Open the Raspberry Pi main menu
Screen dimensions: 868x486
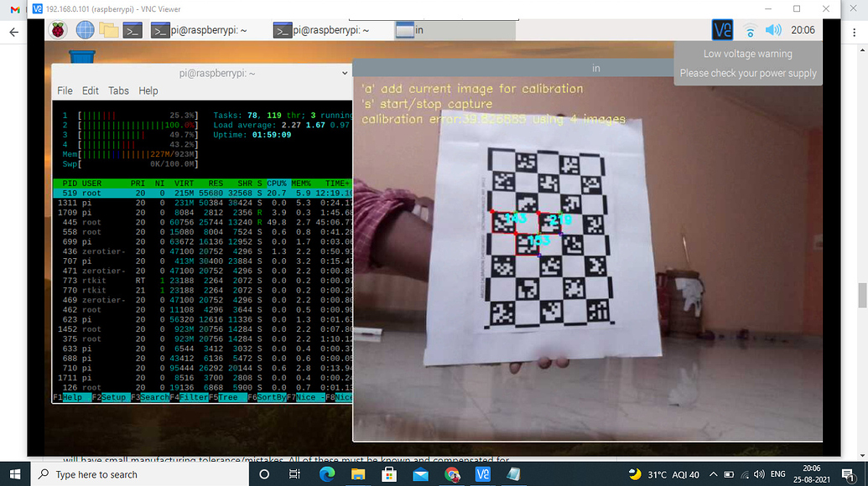pos(59,30)
